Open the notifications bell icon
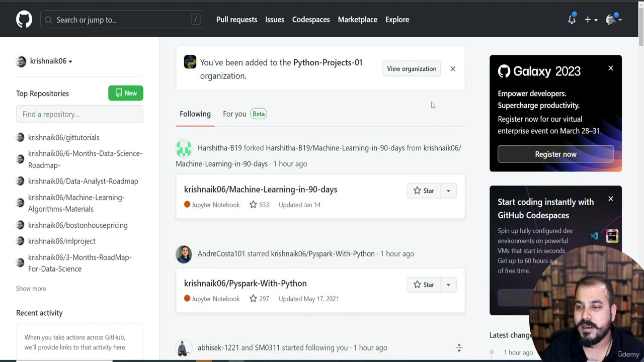 tap(572, 20)
